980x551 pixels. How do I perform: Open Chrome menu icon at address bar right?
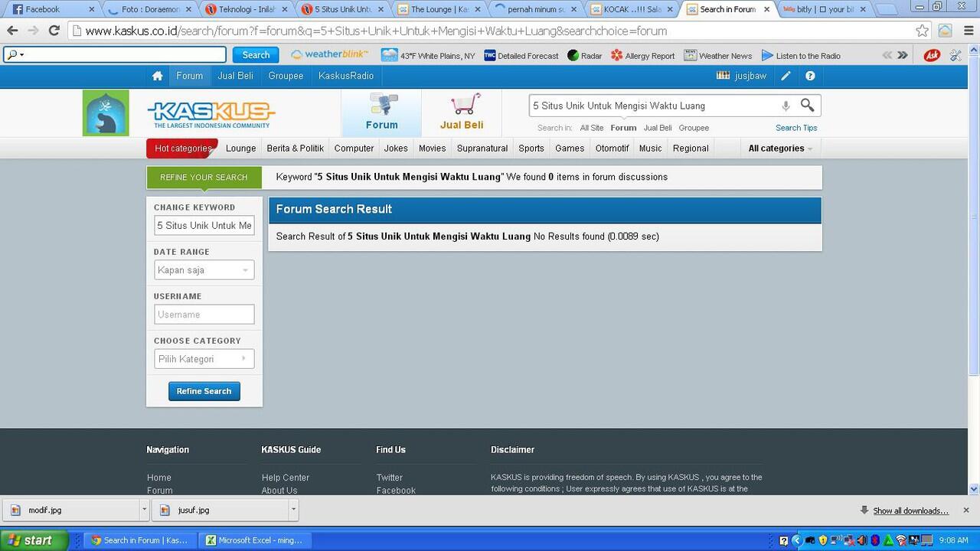click(x=967, y=31)
